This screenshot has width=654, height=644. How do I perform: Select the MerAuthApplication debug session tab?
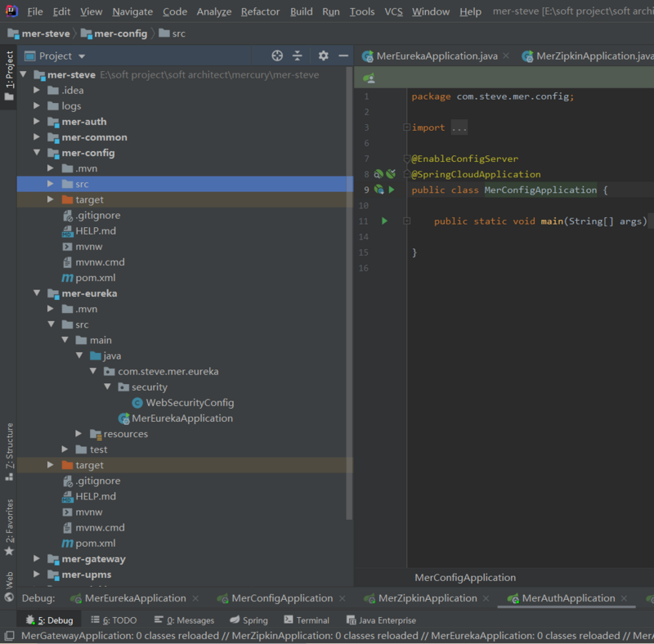(567, 598)
